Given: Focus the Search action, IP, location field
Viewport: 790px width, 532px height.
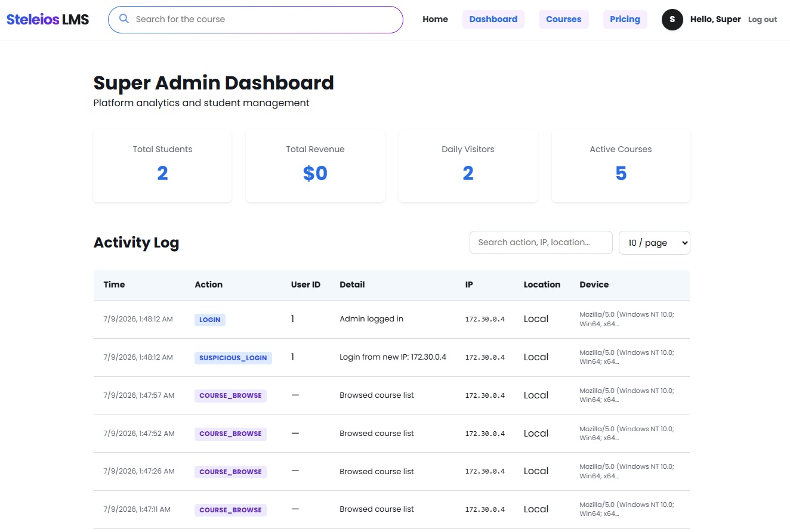Looking at the screenshot, I should (541, 242).
